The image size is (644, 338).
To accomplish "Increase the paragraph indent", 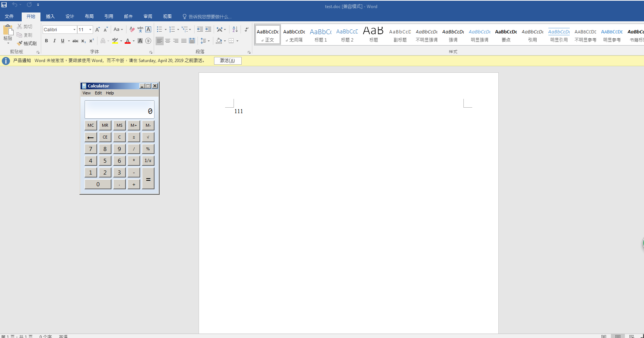I will pyautogui.click(x=208, y=29).
